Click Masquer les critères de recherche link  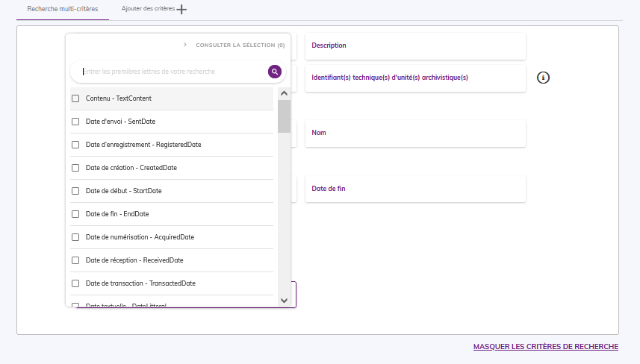pyautogui.click(x=545, y=347)
